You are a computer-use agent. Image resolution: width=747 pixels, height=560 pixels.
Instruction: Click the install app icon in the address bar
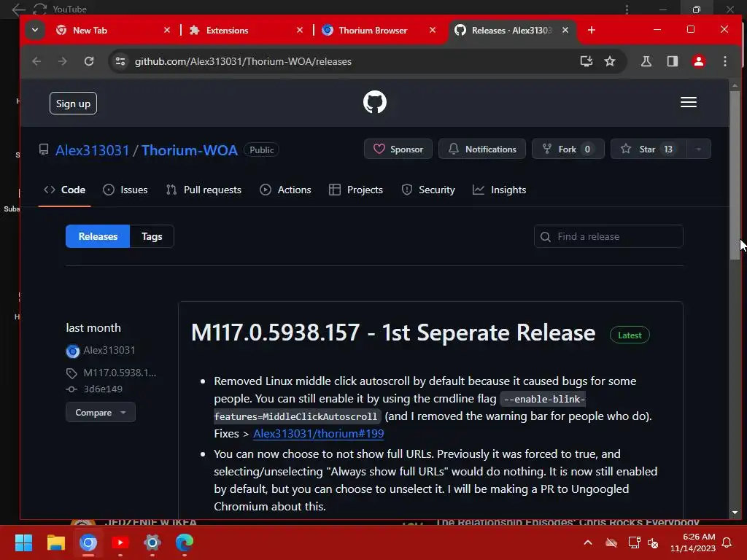[586, 61]
